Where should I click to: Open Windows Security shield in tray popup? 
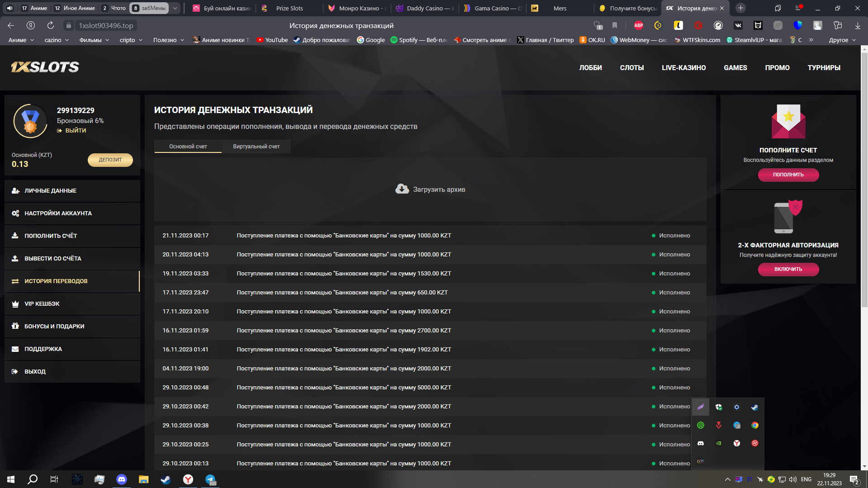click(x=719, y=407)
